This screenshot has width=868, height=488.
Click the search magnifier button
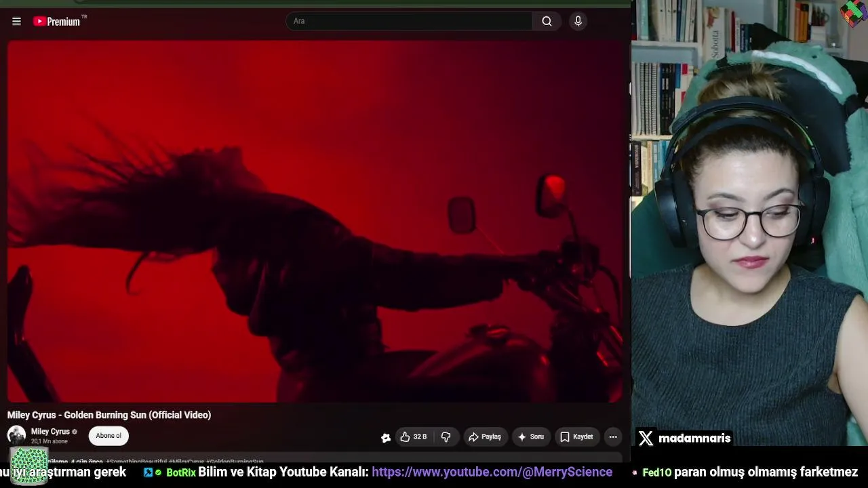click(547, 21)
